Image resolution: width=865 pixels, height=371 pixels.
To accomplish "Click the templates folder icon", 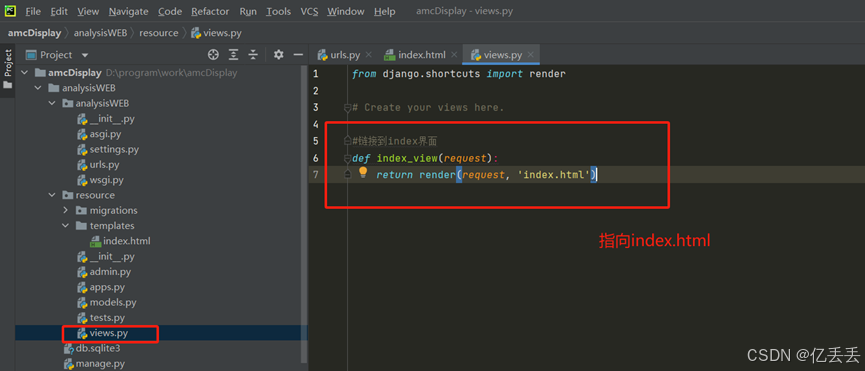I will [x=81, y=225].
